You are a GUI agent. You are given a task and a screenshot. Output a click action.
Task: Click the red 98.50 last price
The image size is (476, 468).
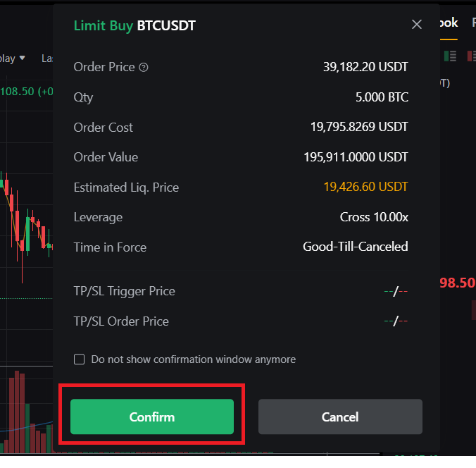tap(457, 283)
